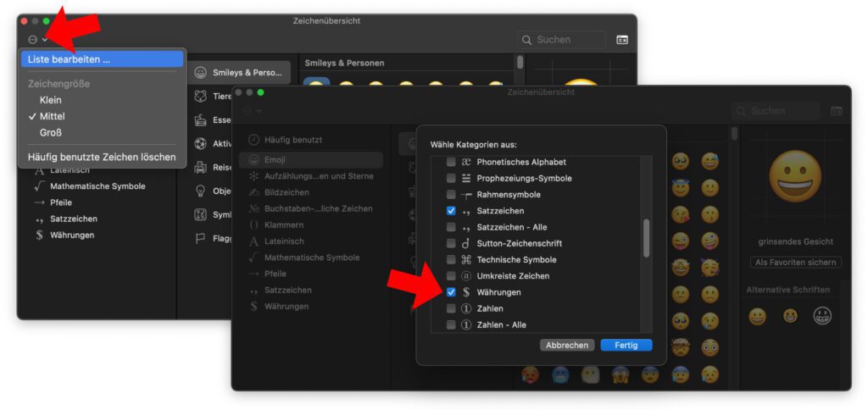Click 'Häufig benutzte Zeichen löschen' entry
The width and height of the screenshot is (868, 410).
pos(101,157)
